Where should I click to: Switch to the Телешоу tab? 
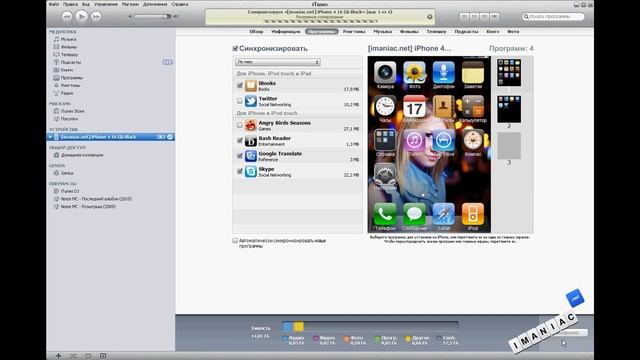(436, 31)
